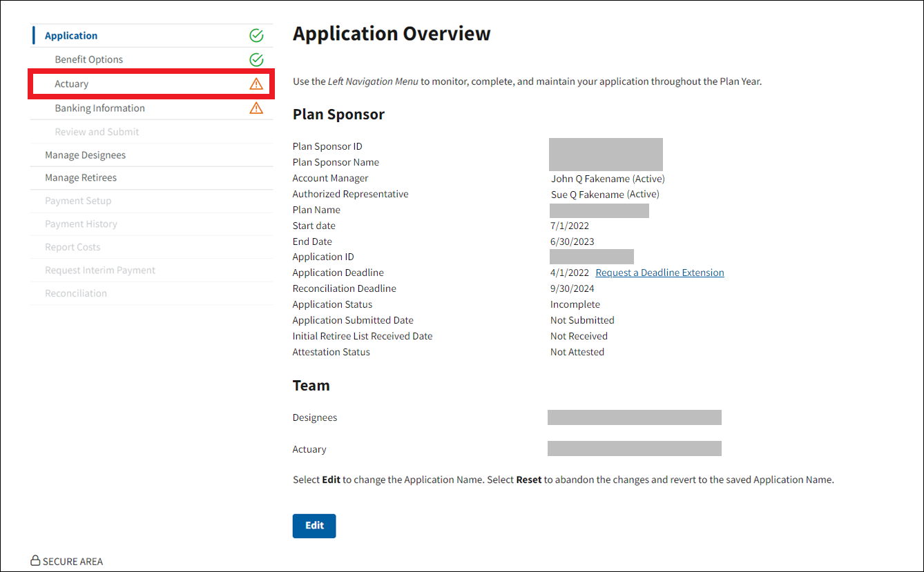Viewport: 924px width, 572px height.
Task: Click the padlock icon near SECURE AREA
Action: (35, 561)
